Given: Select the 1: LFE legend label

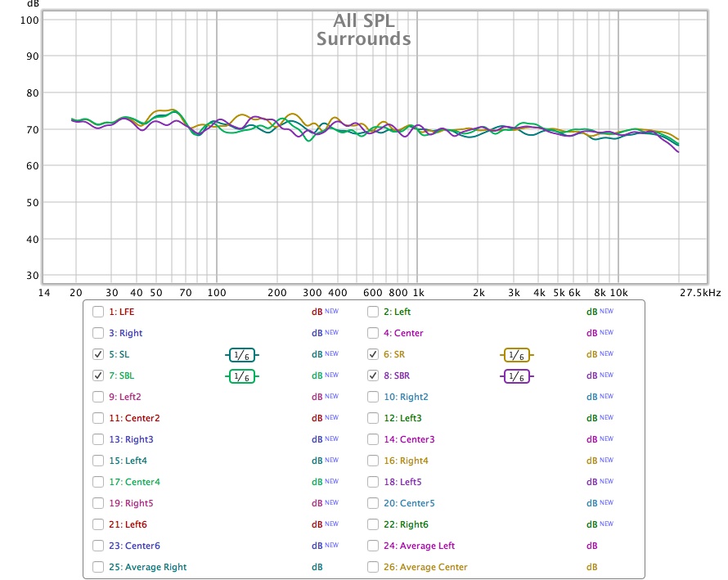Looking at the screenshot, I should [122, 312].
